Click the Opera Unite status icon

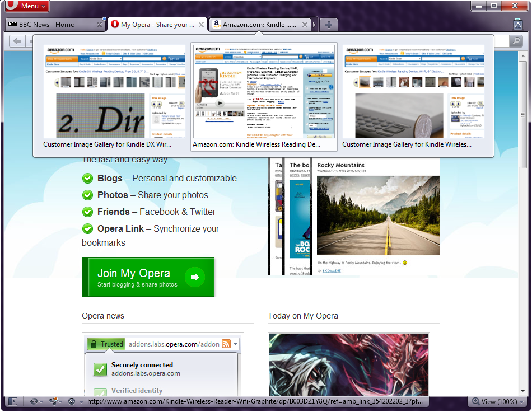pos(53,401)
